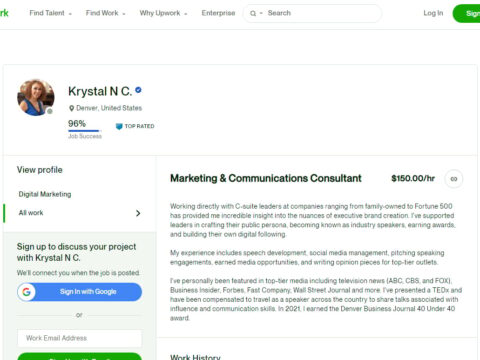The image size is (480, 360).
Task: Click the Denver location pin icon
Action: tap(71, 108)
